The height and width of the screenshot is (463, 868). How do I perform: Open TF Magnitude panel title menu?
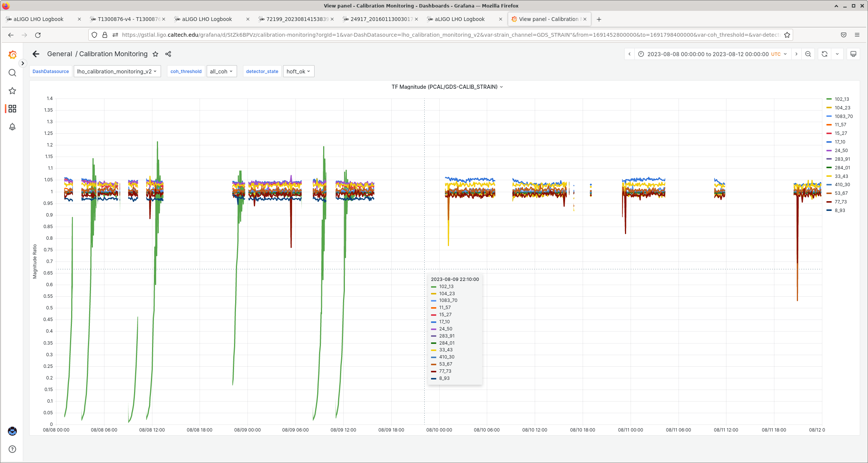(447, 87)
